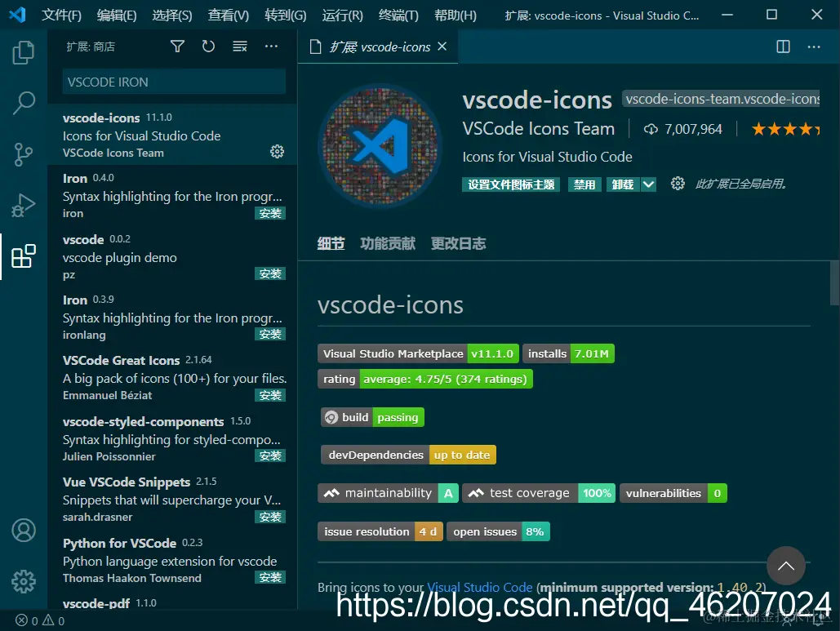Screen dimensions: 840x631
Task: Install the vscode 0.0.2 plugin demo
Action: click(x=270, y=273)
